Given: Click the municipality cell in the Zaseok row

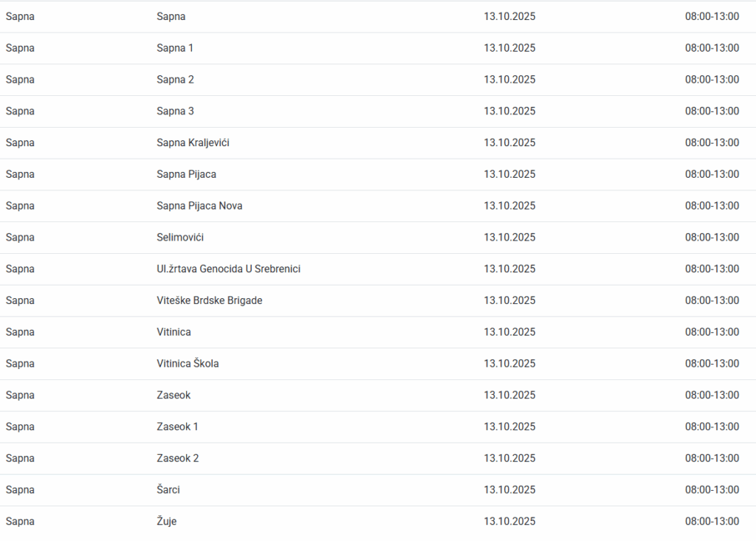Looking at the screenshot, I should (20, 395).
